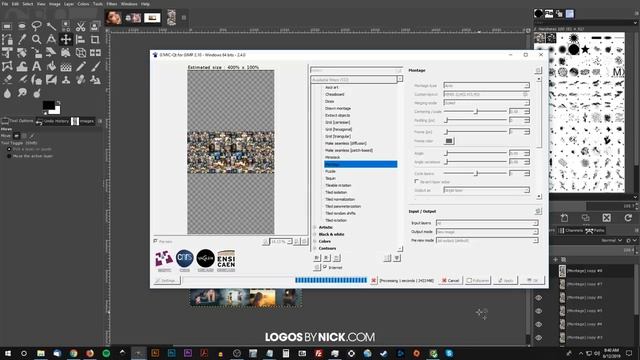Viewport: 640px width, 360px height.
Task: Select the Ellipse Select tool
Action: 22,27
